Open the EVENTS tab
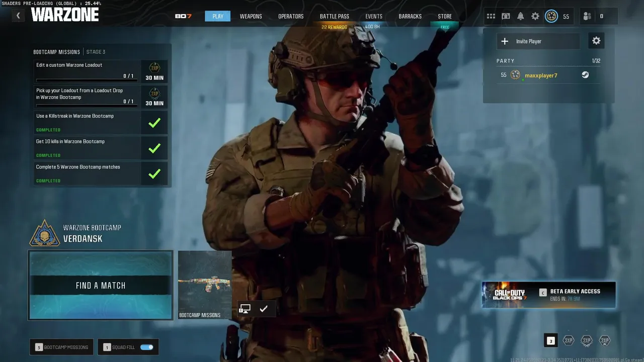 coord(374,16)
